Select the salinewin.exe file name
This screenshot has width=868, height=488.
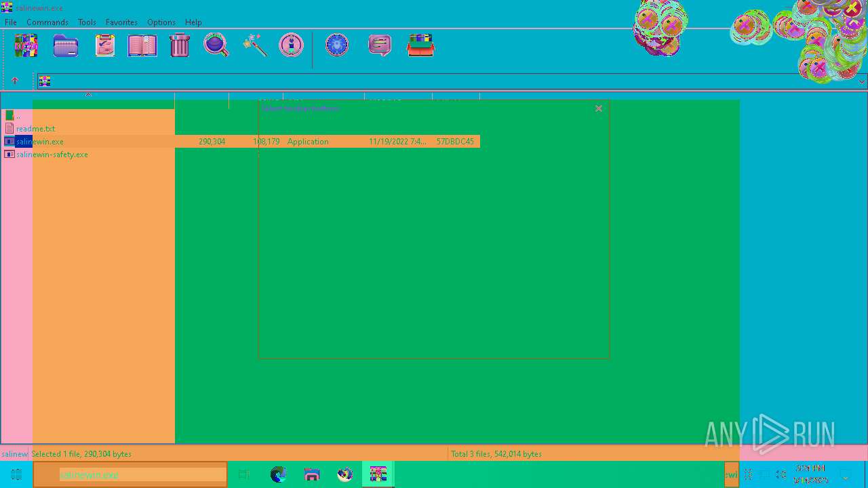40,142
